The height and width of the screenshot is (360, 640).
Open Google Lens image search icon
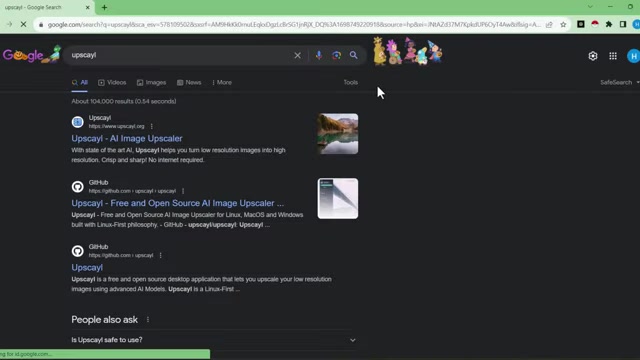(x=336, y=55)
